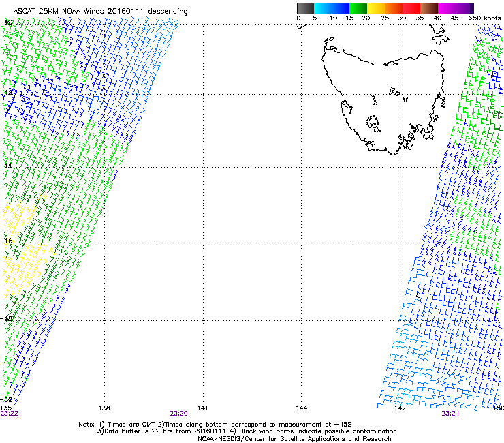Image resolution: width=504 pixels, height=443 pixels.
Task: Click the brown 35-40 knots legend band
Action: pyautogui.click(x=429, y=8)
